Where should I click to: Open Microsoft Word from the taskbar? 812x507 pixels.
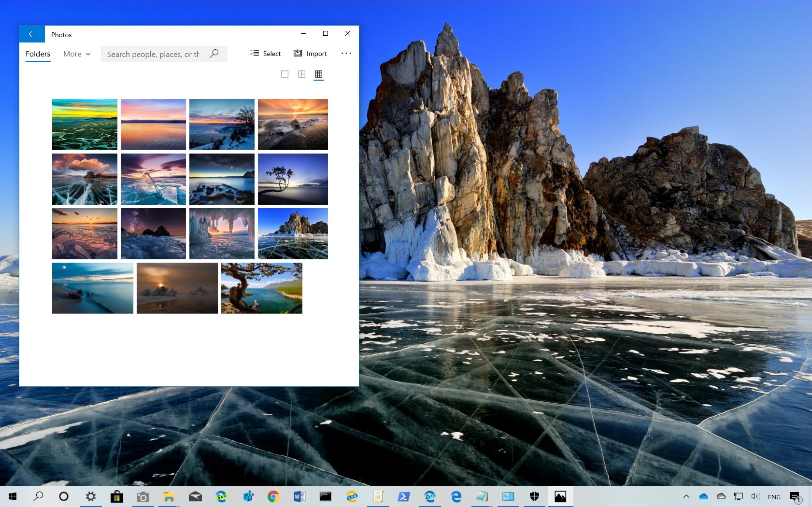299,496
